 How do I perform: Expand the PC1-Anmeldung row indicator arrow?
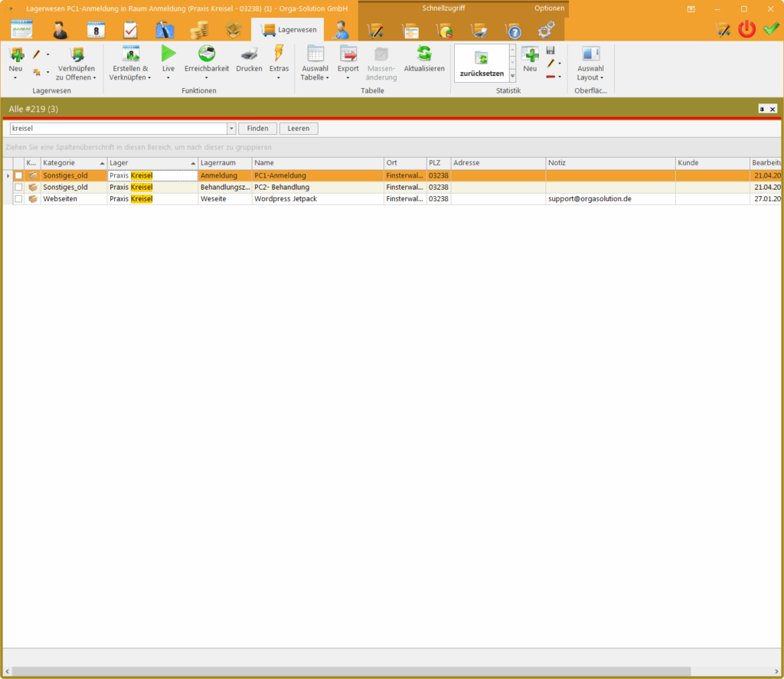pyautogui.click(x=8, y=176)
